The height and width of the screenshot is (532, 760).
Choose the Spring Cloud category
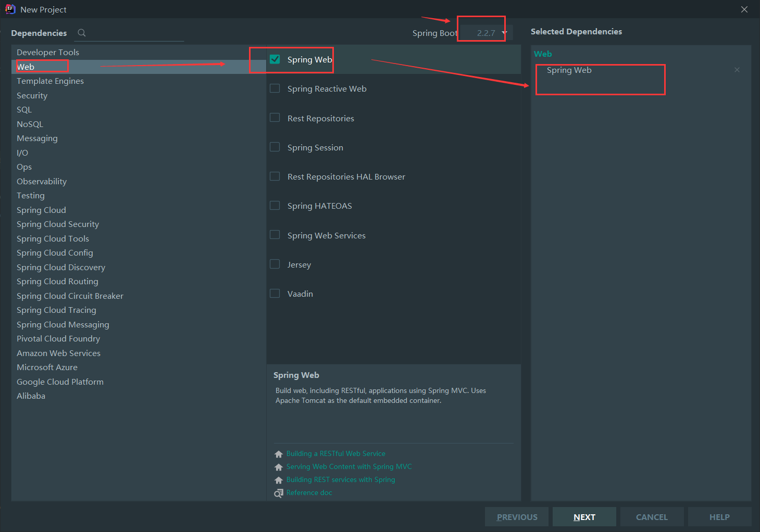[139, 210]
